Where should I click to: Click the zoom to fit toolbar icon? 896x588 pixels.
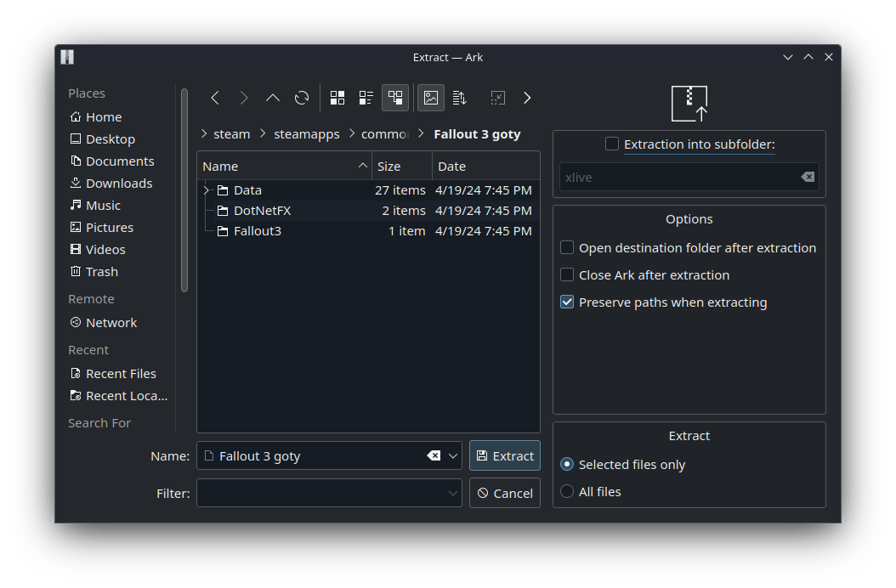click(x=497, y=98)
